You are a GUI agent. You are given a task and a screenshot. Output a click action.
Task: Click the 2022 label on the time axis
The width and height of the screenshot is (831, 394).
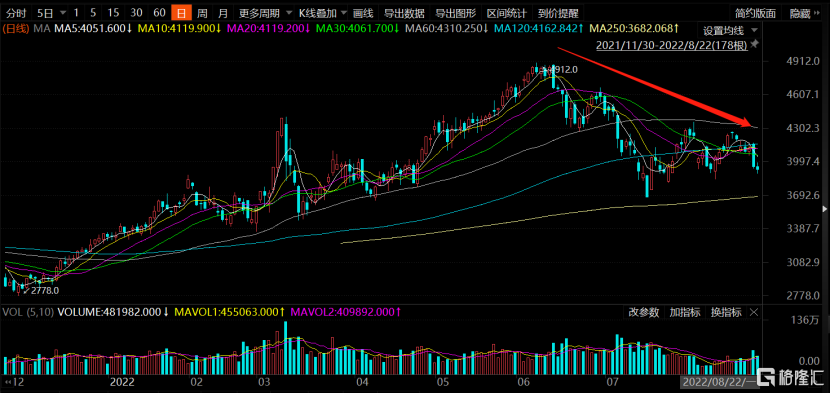(121, 381)
